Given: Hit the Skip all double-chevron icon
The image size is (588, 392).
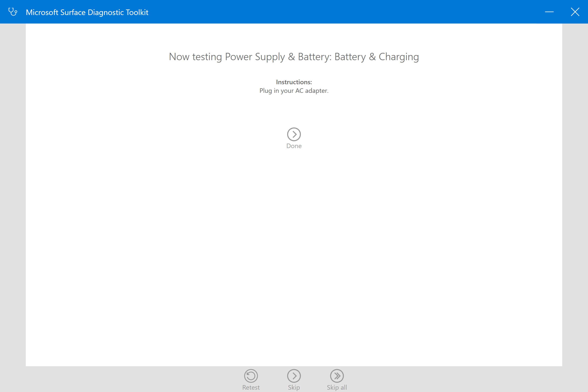Looking at the screenshot, I should 337,375.
